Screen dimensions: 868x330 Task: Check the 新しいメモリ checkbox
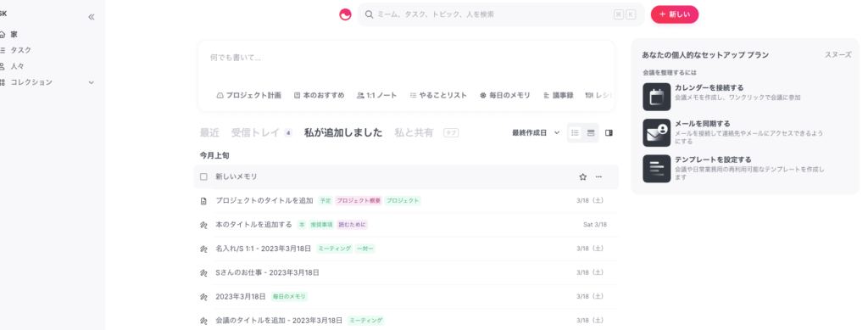pos(203,176)
